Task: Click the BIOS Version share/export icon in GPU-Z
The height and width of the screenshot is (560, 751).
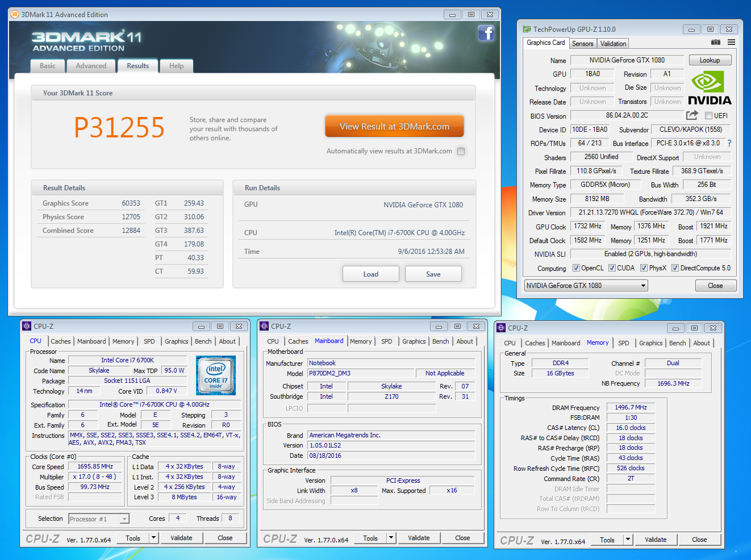Action: (x=692, y=115)
